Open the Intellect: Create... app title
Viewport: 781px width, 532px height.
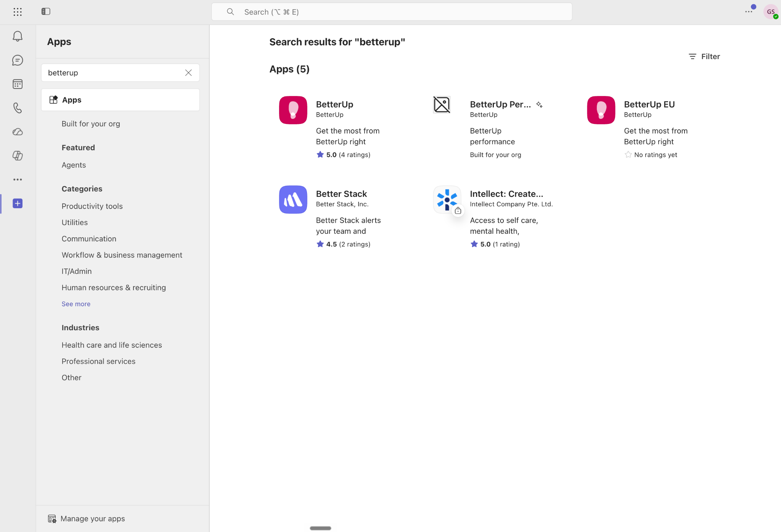tap(506, 194)
